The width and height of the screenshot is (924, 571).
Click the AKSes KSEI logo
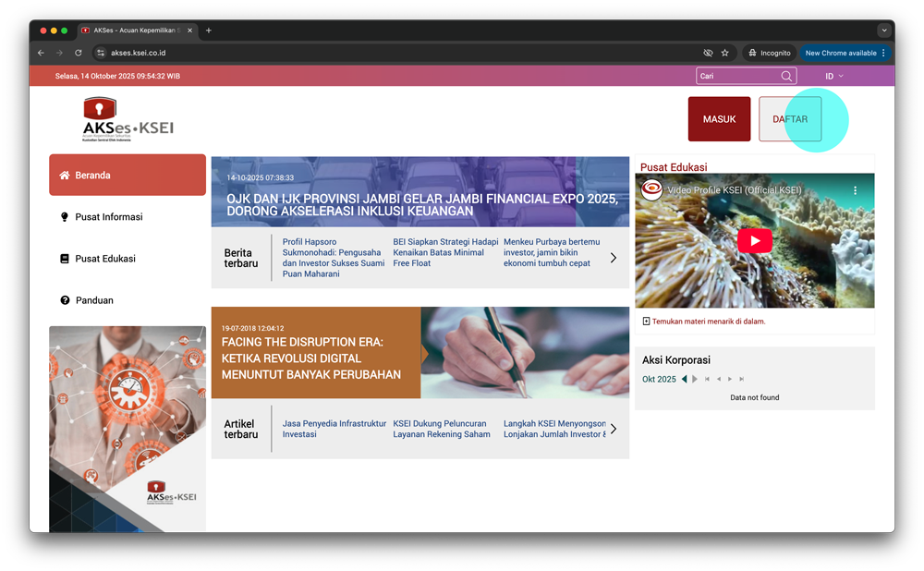tap(128, 120)
